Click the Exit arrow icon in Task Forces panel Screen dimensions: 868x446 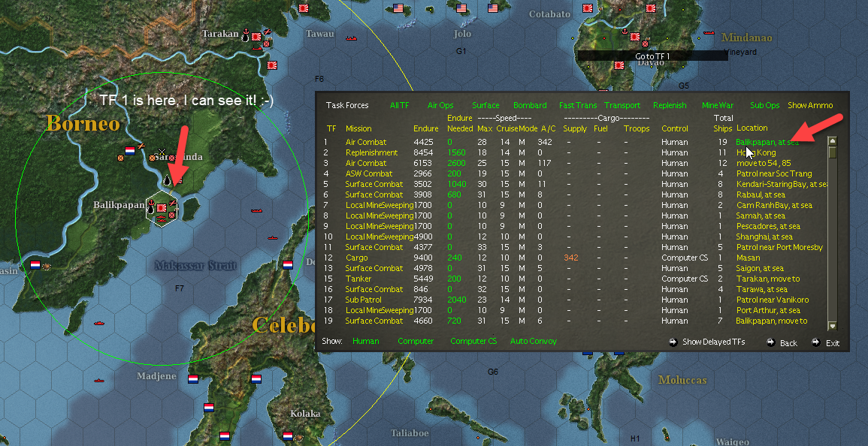click(x=816, y=342)
